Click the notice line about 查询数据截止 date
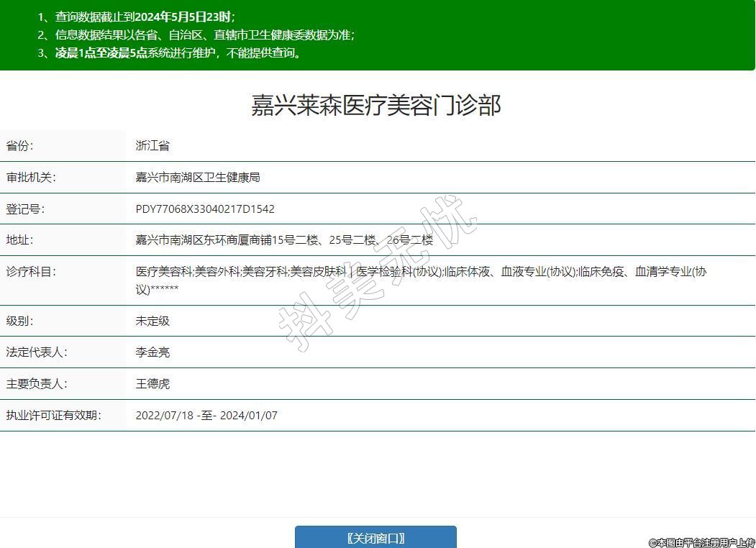 click(137, 17)
